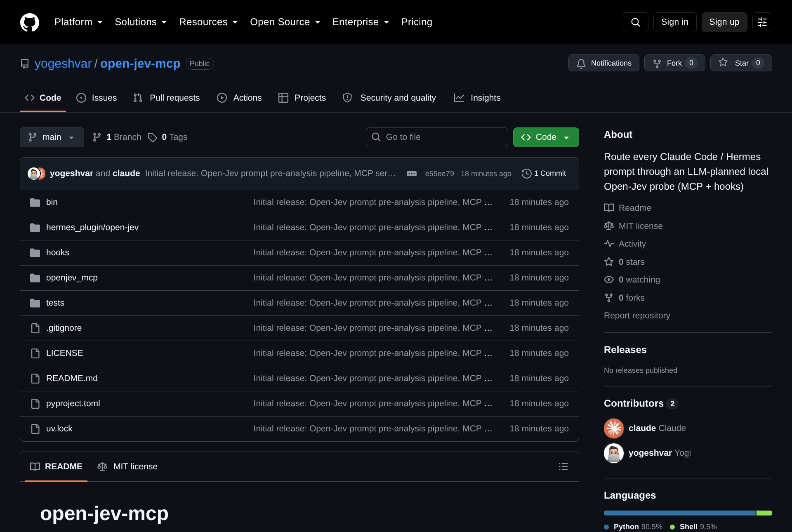
Task: Click the eye icon for watching
Action: click(x=609, y=280)
